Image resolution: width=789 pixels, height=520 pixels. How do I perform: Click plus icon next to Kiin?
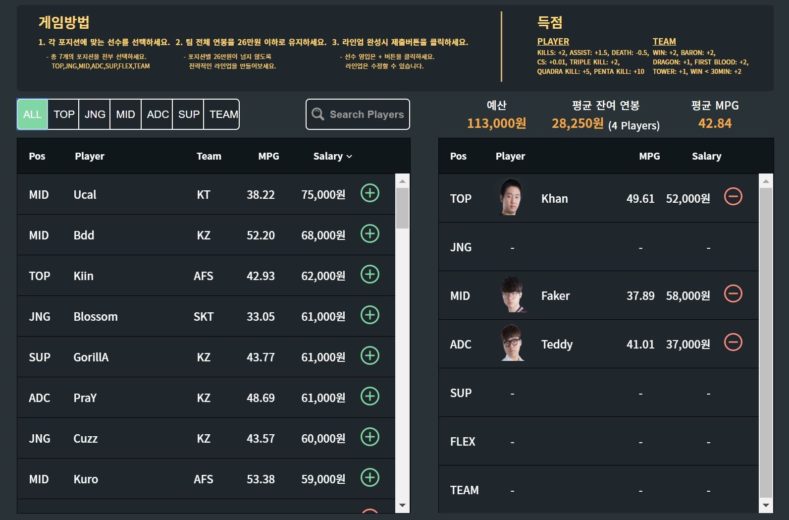point(370,275)
